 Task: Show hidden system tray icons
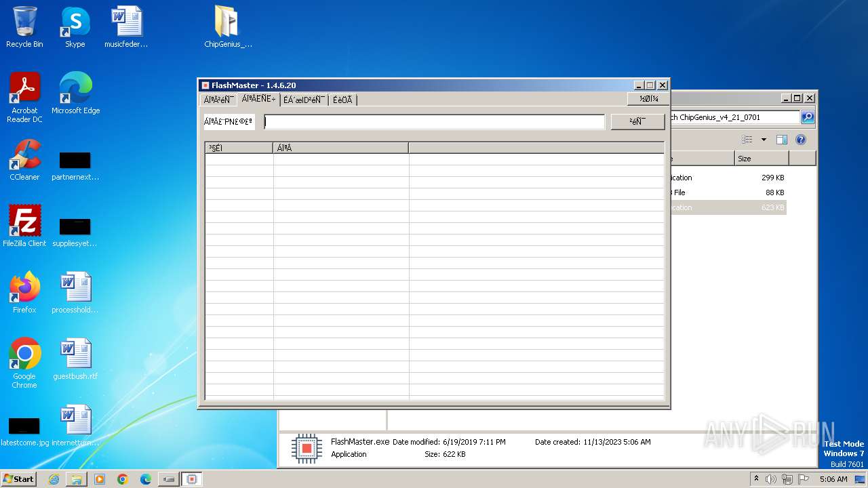coord(756,479)
